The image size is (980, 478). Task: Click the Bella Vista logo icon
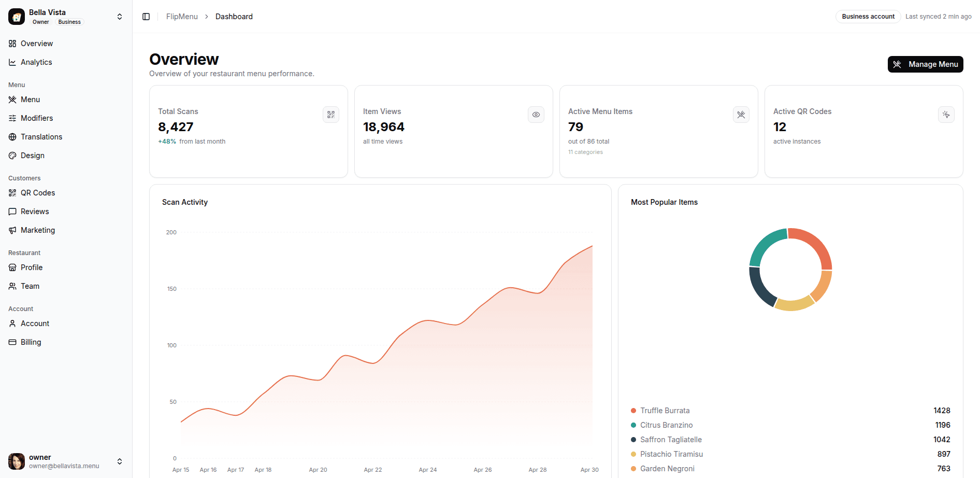pyautogui.click(x=17, y=17)
